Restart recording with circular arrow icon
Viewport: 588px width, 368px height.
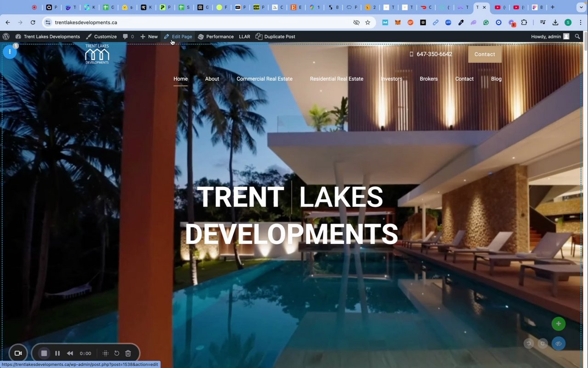117,353
